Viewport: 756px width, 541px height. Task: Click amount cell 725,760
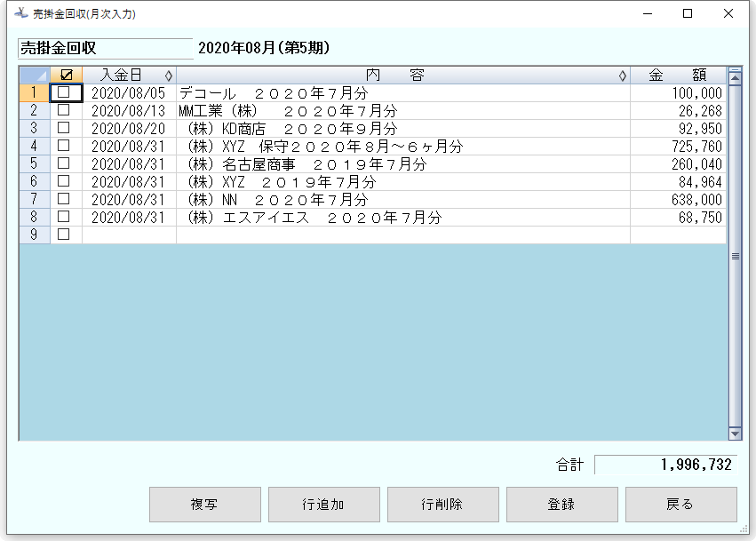pos(678,146)
